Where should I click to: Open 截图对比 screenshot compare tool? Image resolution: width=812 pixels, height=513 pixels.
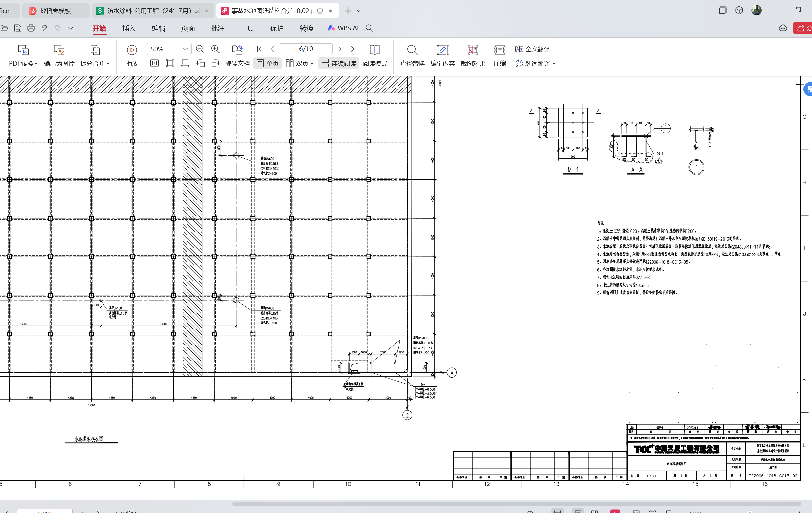pyautogui.click(x=473, y=56)
